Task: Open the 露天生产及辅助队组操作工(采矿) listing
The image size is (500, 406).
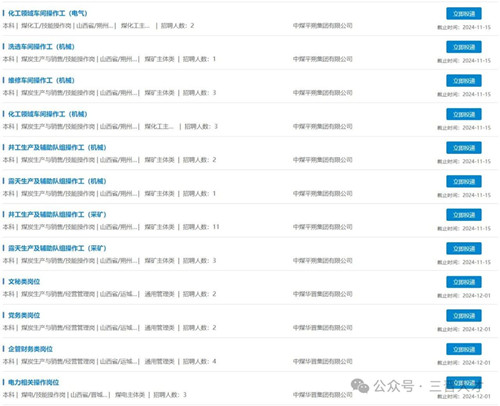Action: click(57, 248)
